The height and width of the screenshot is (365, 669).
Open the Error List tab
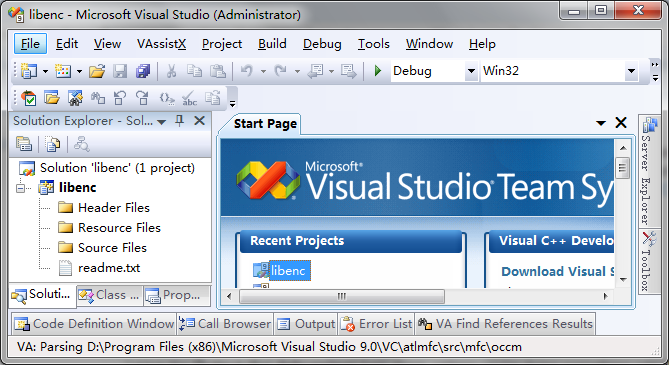coord(376,324)
